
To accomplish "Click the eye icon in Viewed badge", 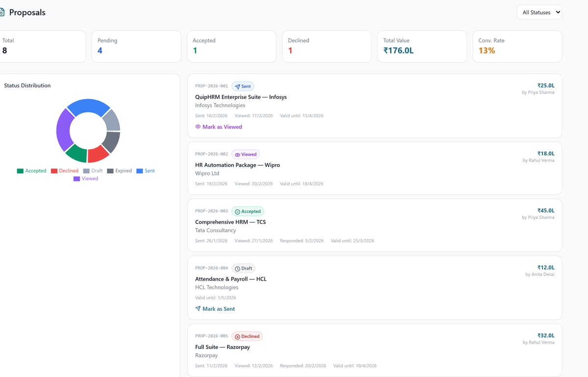I will point(238,154).
